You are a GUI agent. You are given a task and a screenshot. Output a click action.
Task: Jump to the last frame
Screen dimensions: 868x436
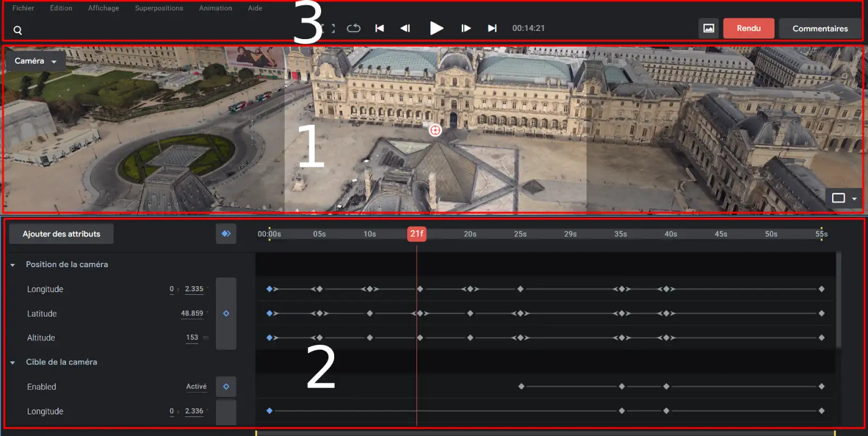(x=492, y=28)
